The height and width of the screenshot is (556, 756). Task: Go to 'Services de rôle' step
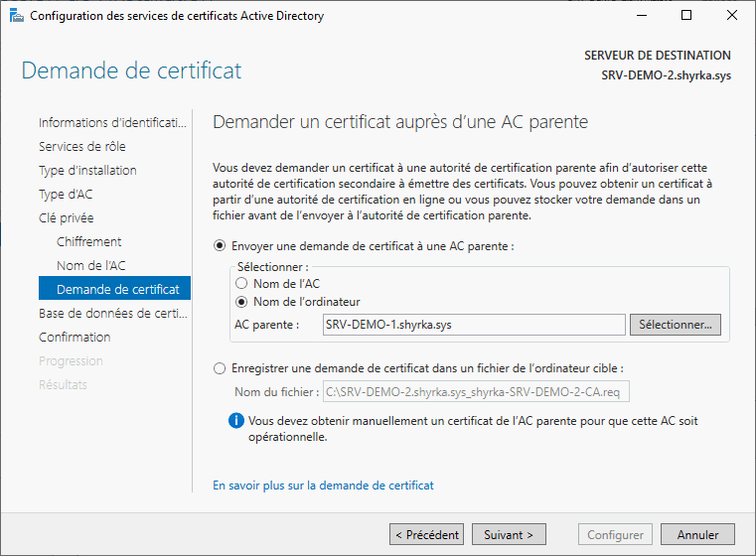point(81,147)
